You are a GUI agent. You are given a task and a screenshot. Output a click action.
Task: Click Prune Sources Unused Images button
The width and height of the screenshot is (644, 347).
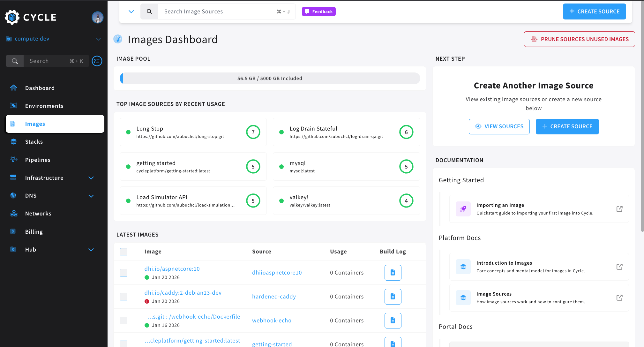[579, 39]
